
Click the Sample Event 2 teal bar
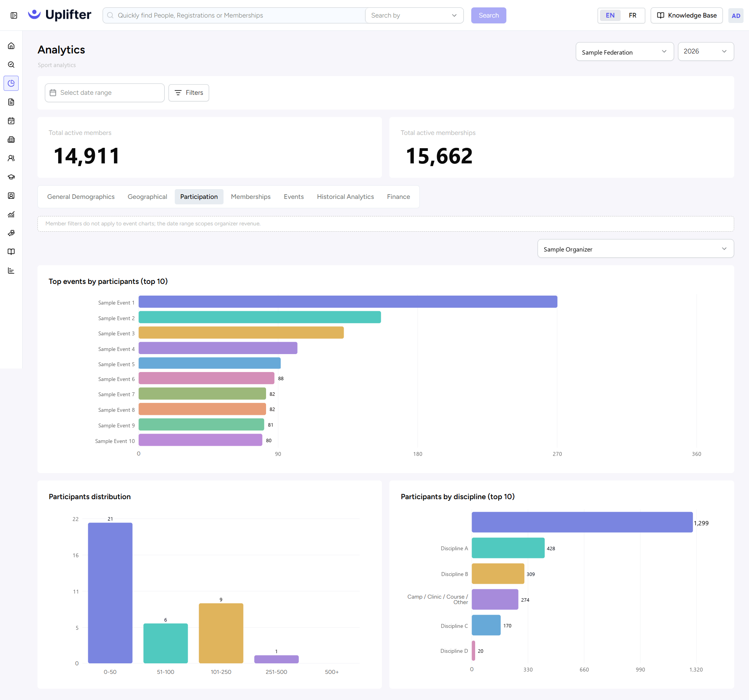pos(260,317)
